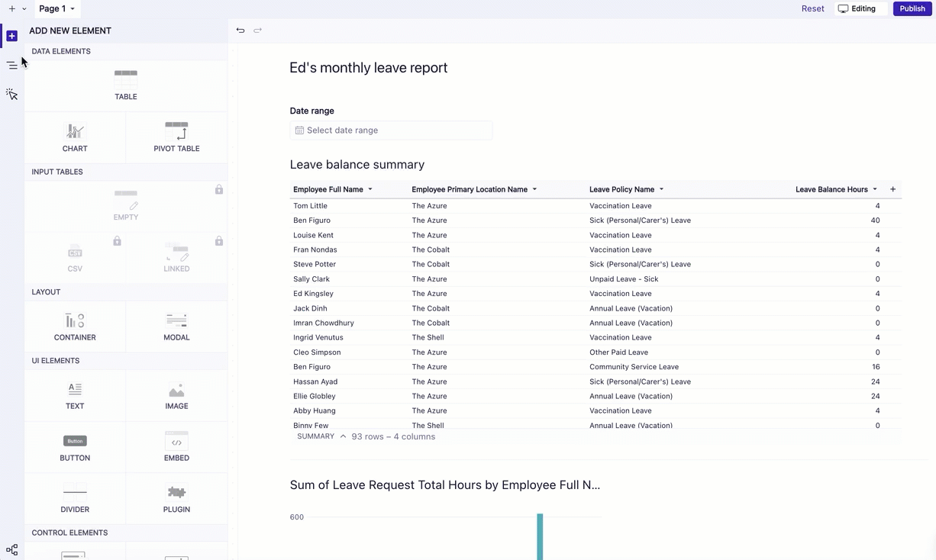Viewport: 936px width, 560px height.
Task: Add a Container layout element
Action: coord(75,327)
